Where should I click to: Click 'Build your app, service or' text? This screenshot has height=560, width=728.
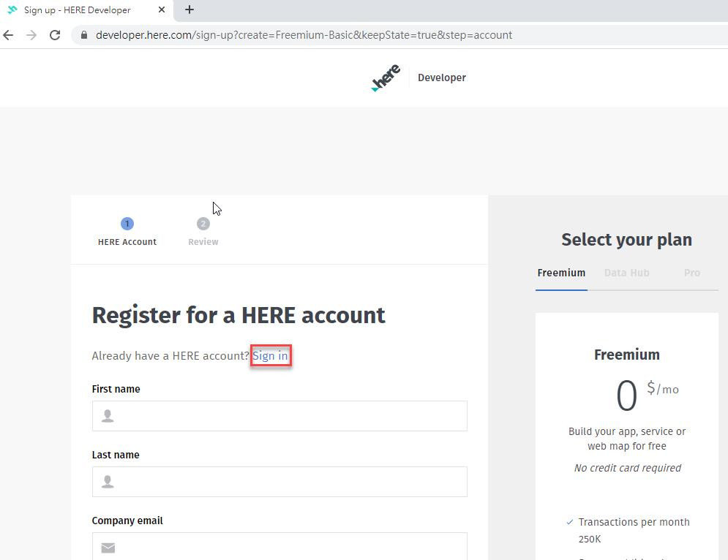point(627,431)
